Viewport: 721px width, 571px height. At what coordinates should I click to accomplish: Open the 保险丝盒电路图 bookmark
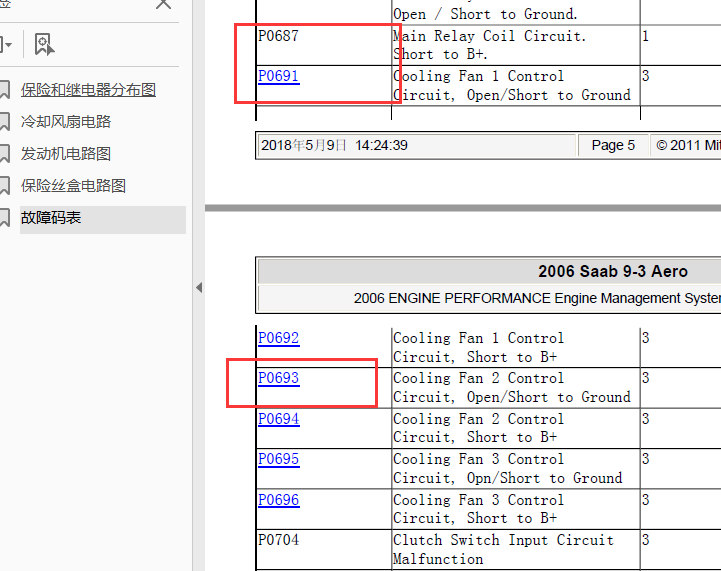(x=73, y=186)
